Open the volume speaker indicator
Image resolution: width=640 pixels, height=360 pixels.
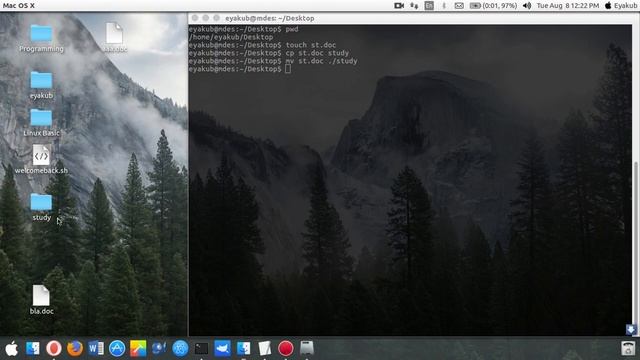click(x=527, y=6)
